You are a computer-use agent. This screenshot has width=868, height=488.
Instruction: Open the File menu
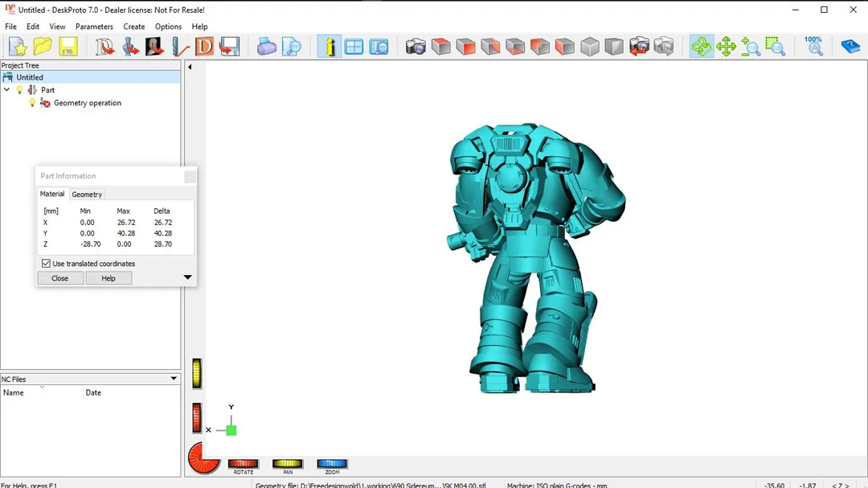(10, 27)
